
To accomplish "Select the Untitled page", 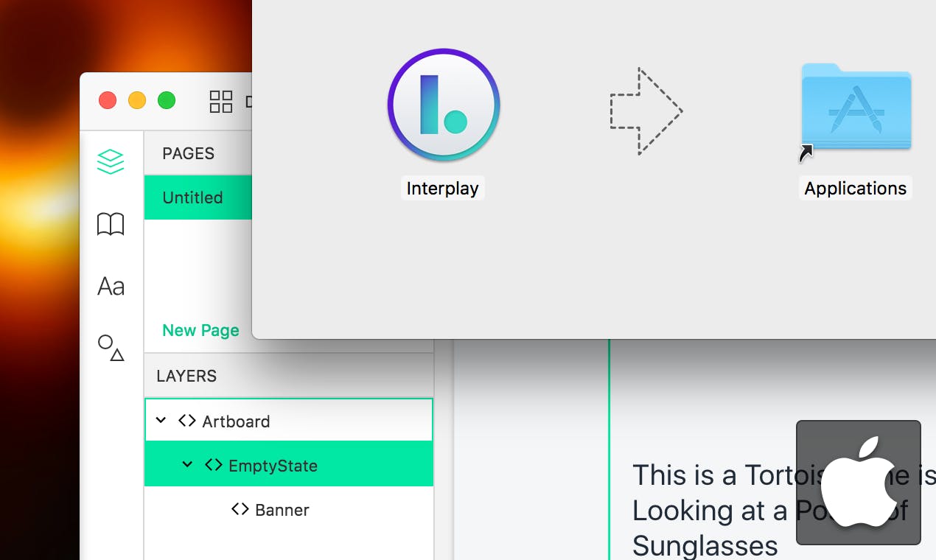I will pos(198,197).
